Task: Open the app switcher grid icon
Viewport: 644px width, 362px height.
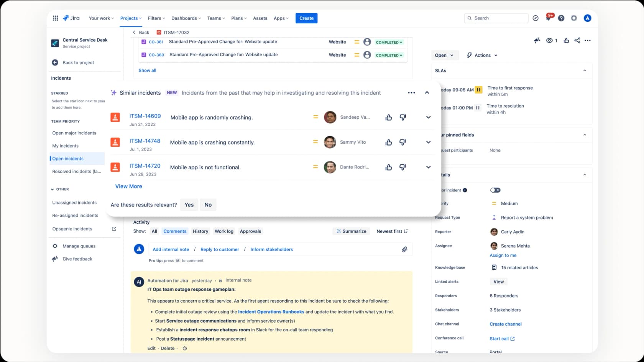Action: [x=55, y=18]
